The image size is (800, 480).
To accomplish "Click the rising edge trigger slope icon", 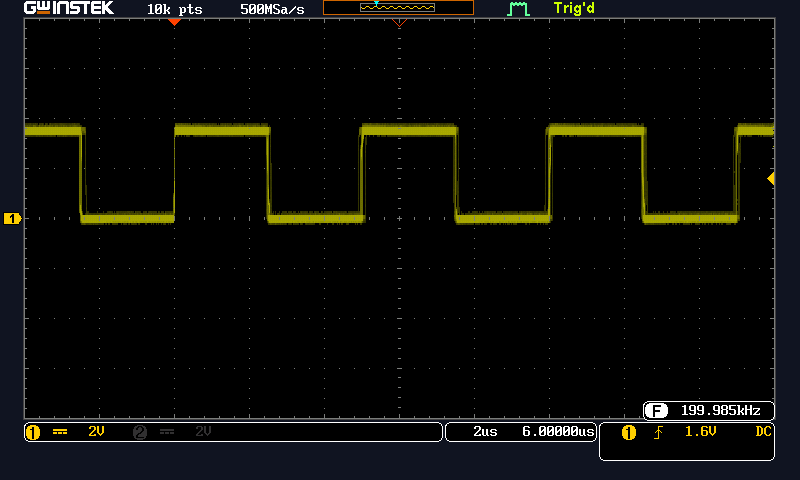I will 658,433.
